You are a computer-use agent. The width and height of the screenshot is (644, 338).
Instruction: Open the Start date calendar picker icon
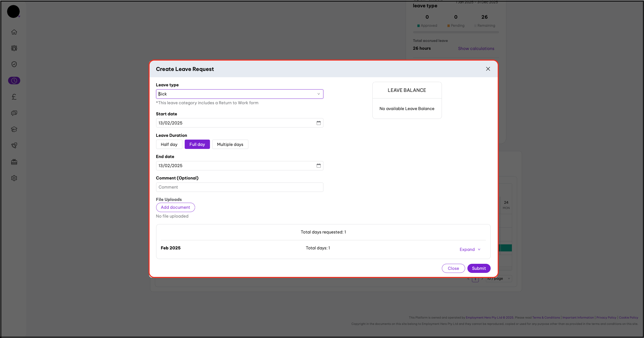pyautogui.click(x=319, y=123)
